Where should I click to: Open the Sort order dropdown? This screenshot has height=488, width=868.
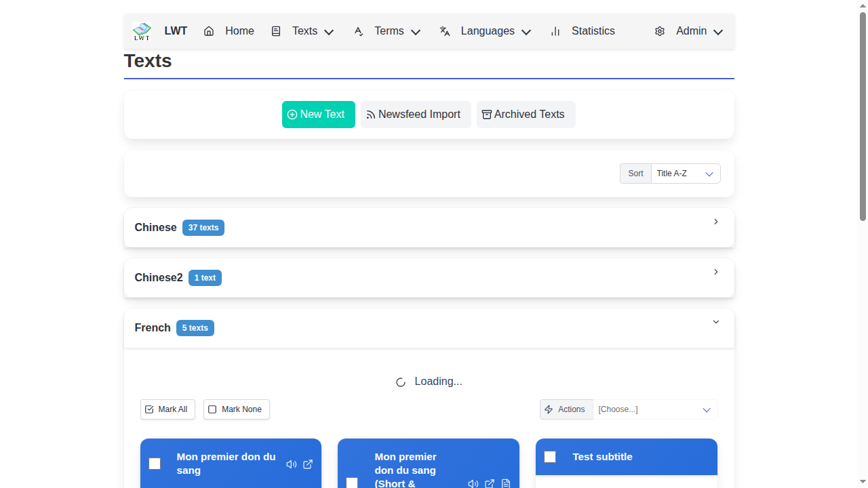click(x=685, y=174)
